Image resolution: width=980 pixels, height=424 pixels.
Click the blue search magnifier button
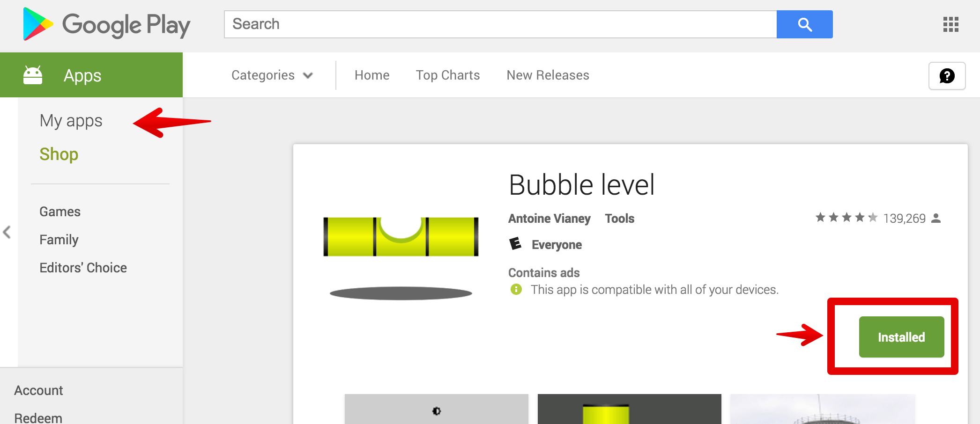804,24
